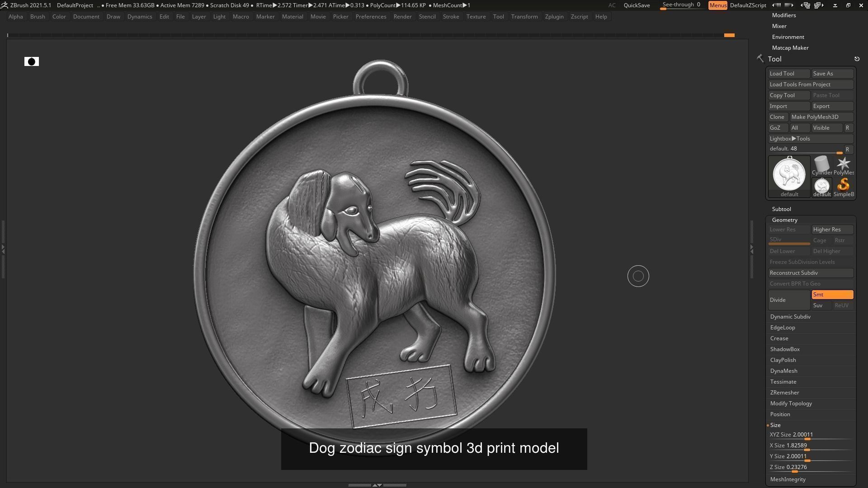
Task: Open the Transform menu
Action: click(x=524, y=17)
